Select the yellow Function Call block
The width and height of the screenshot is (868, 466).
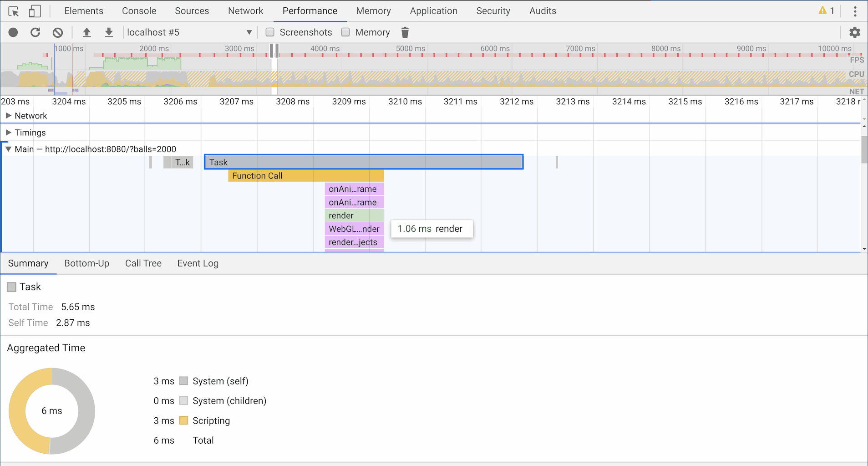click(x=306, y=176)
